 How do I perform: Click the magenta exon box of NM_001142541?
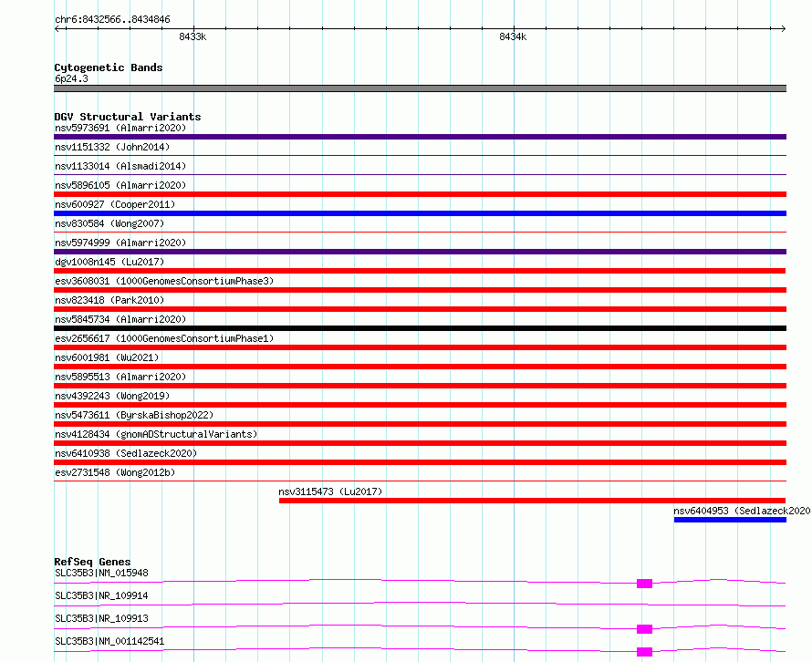(x=644, y=652)
